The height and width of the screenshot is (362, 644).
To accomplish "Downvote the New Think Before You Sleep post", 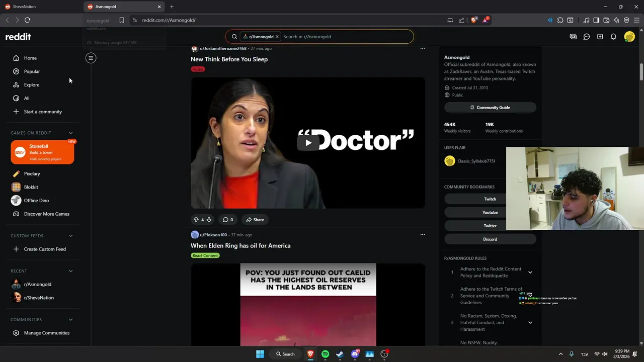I will coord(209,220).
